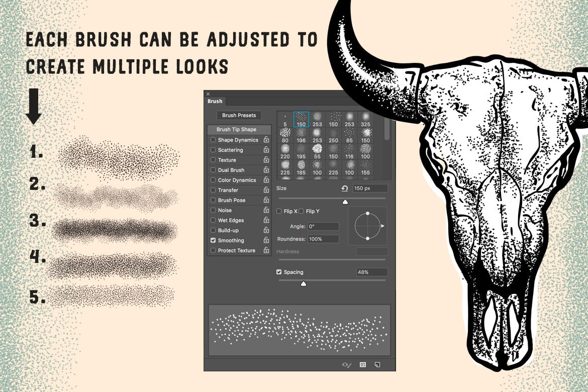Lock the Transfer settings

click(x=267, y=190)
